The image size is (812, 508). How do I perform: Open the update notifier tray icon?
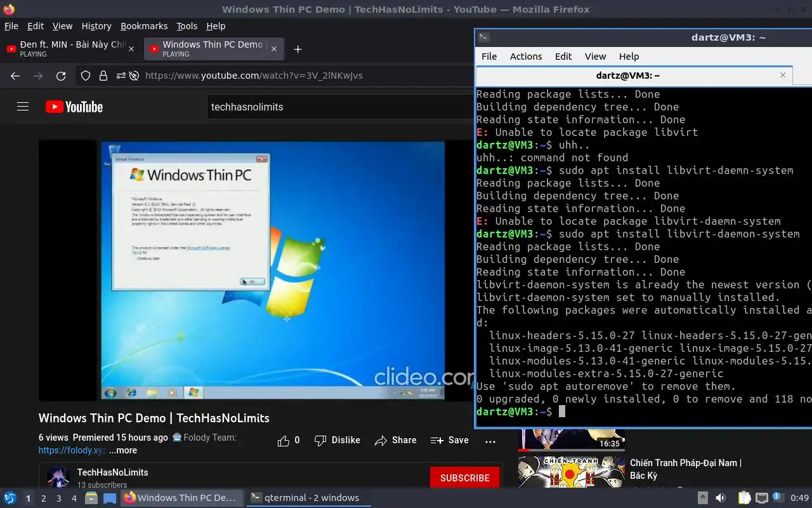(x=778, y=498)
